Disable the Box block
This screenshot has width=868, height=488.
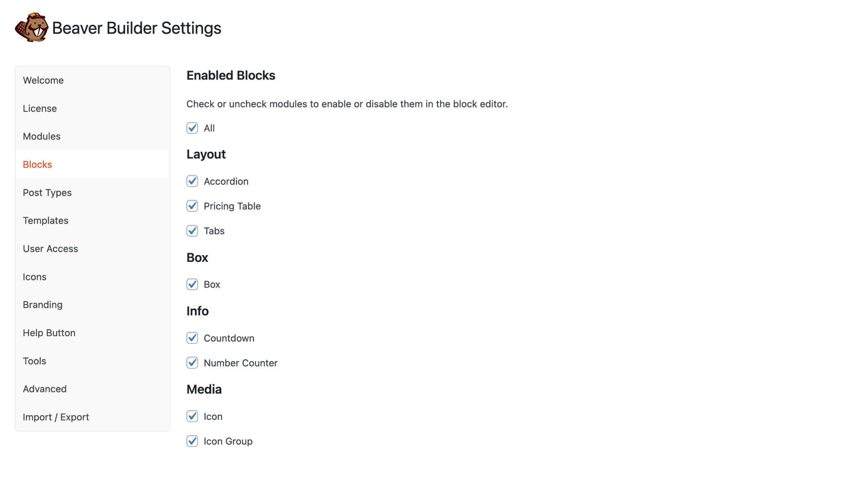click(192, 284)
